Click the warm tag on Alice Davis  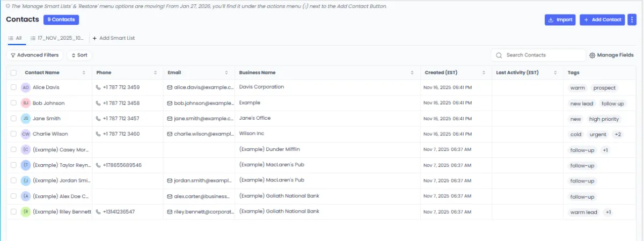[577, 88]
